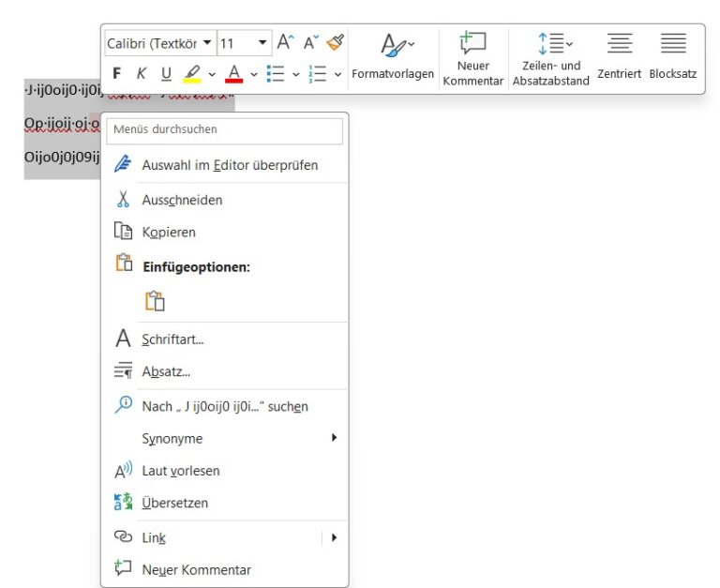Screen dimensions: 720x588
Task: Click paste option icon under Einfügeoptionen
Action: 155,301
